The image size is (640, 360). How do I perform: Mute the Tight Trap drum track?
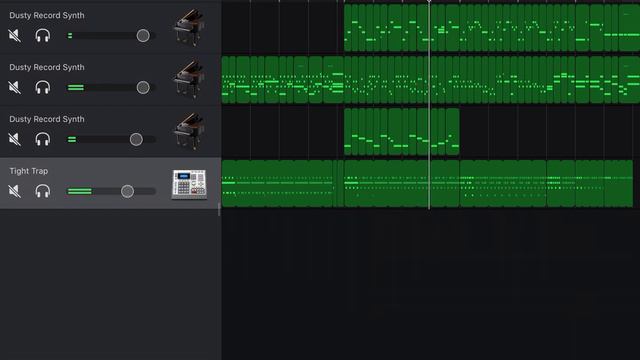15,191
